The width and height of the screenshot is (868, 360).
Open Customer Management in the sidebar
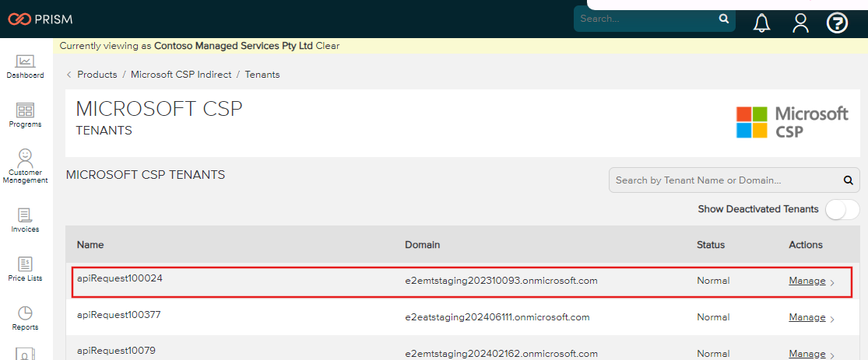coord(26,166)
